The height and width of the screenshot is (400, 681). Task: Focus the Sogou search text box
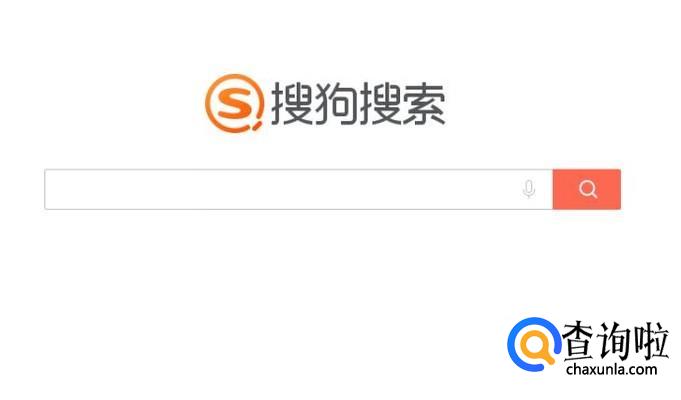299,189
